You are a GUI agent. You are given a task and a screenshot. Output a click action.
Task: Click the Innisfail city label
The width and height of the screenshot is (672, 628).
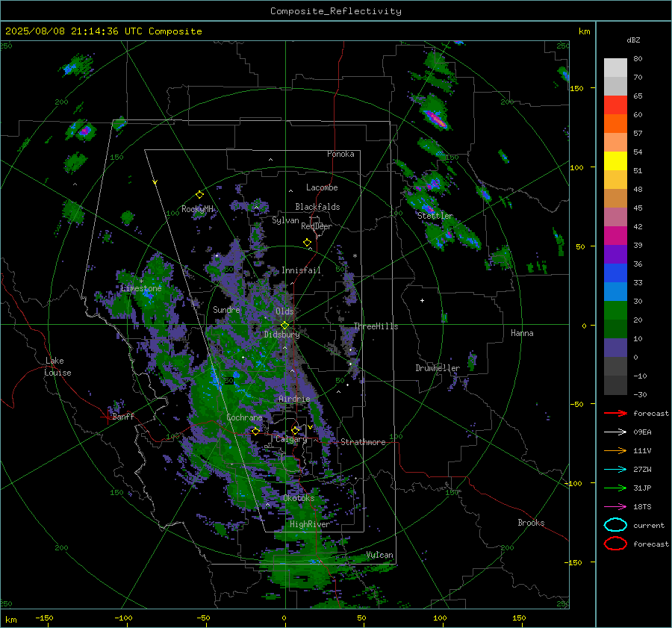point(301,270)
